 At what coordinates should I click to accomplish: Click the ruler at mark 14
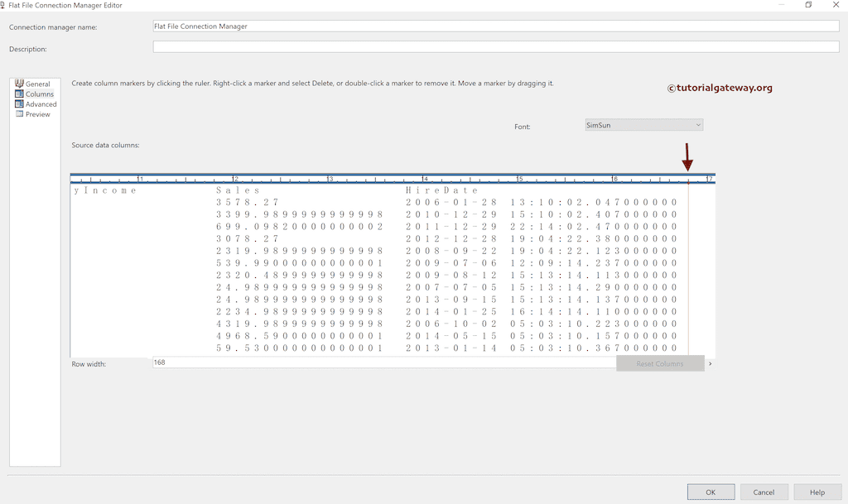(425, 179)
